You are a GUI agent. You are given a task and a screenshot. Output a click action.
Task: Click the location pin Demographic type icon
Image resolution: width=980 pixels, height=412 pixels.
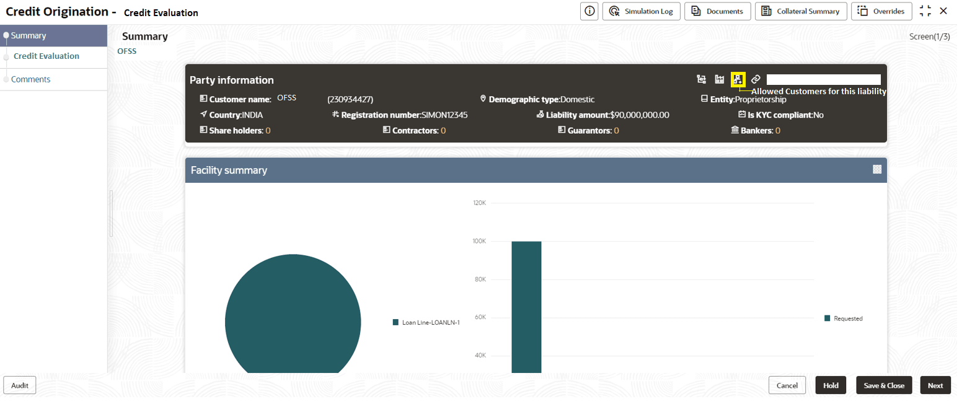483,99
